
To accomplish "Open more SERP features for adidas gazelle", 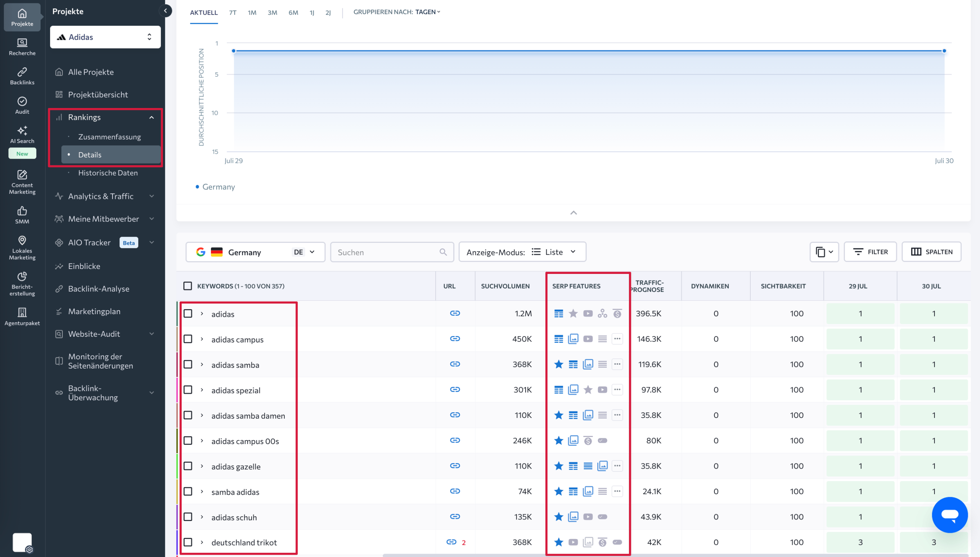I will [x=617, y=466].
